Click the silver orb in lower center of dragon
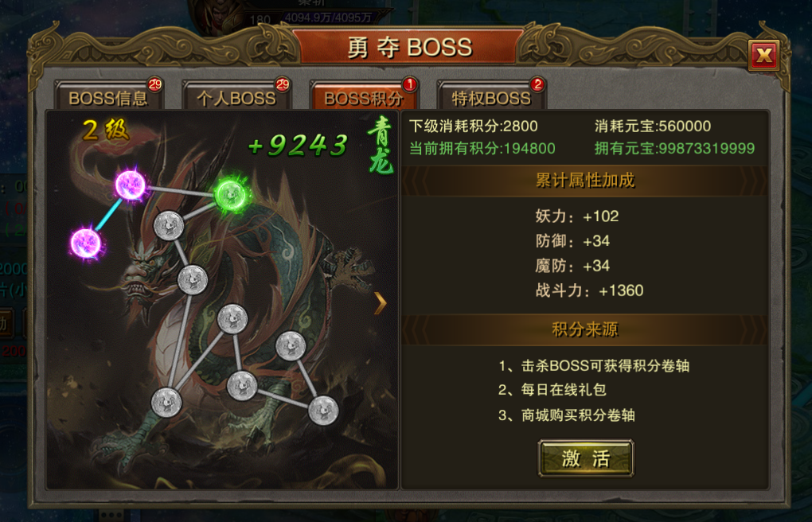Viewport: 812px width, 522px height. click(242, 385)
